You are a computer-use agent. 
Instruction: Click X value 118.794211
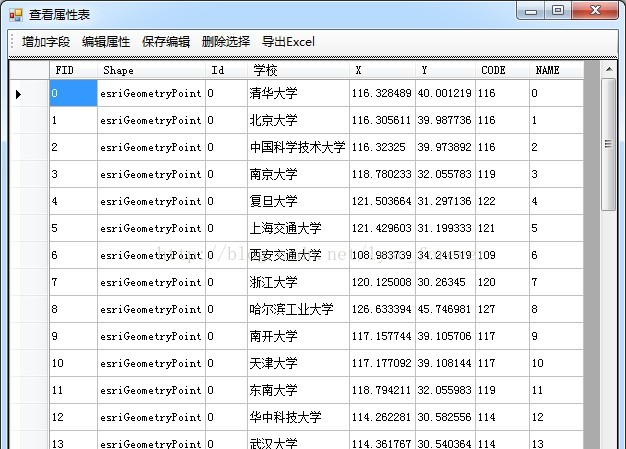(x=382, y=390)
